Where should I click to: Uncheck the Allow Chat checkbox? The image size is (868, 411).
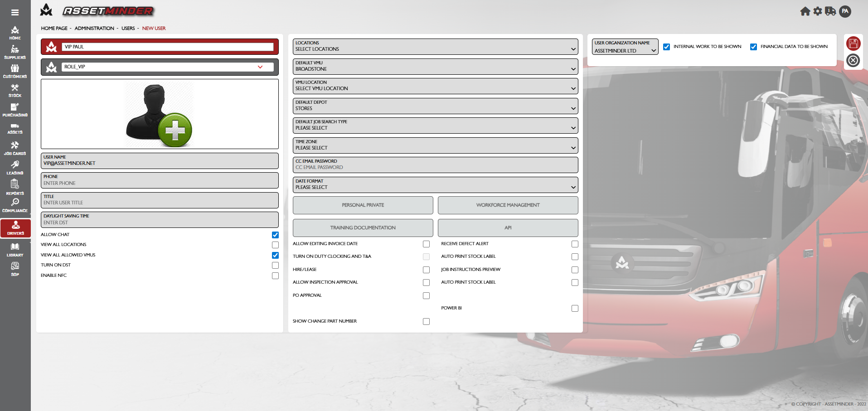click(x=275, y=235)
